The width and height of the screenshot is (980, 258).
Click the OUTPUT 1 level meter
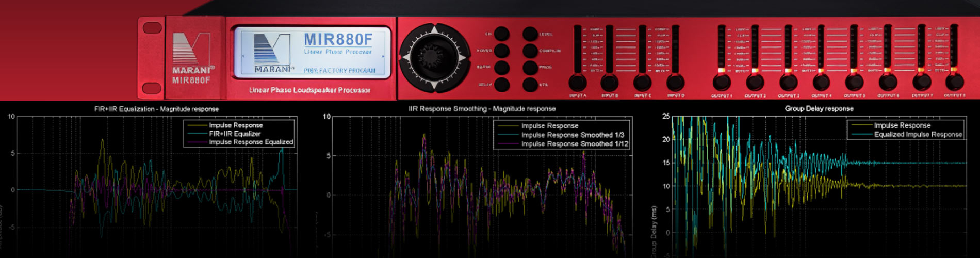tap(722, 49)
